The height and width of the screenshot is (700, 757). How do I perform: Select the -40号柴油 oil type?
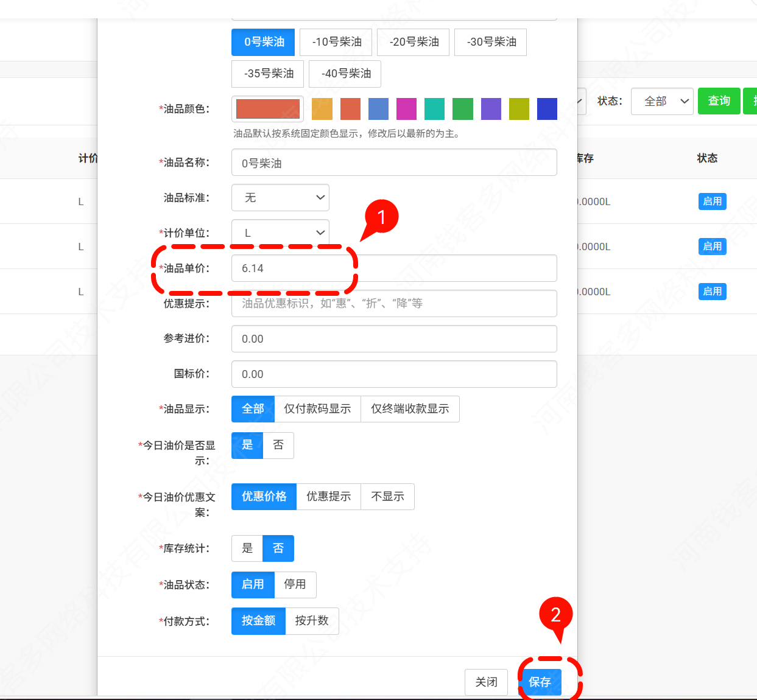pos(345,74)
